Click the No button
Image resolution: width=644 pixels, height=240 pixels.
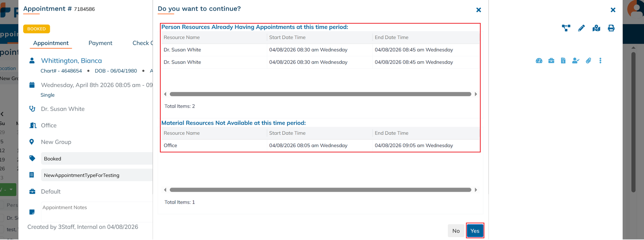tap(456, 231)
